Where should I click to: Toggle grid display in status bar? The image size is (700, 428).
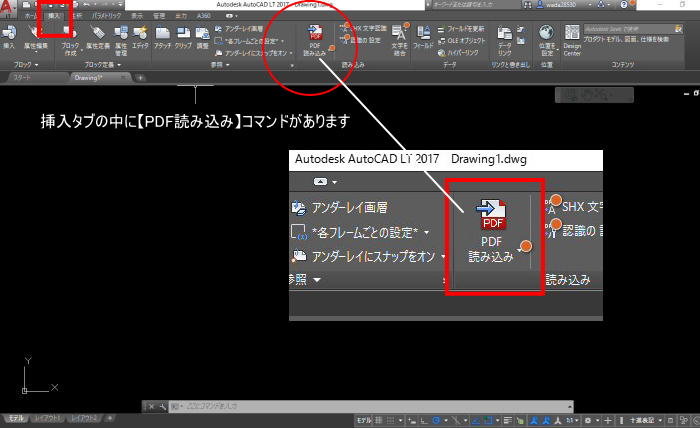coord(379,420)
